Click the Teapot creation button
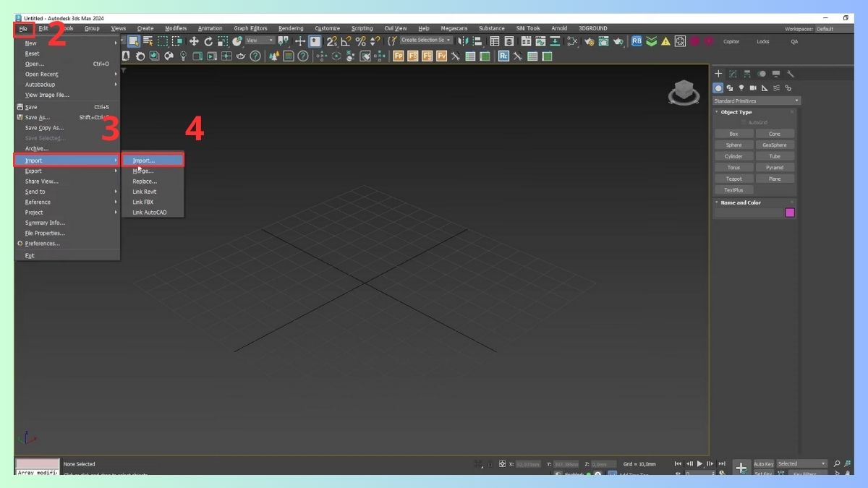 pos(733,179)
